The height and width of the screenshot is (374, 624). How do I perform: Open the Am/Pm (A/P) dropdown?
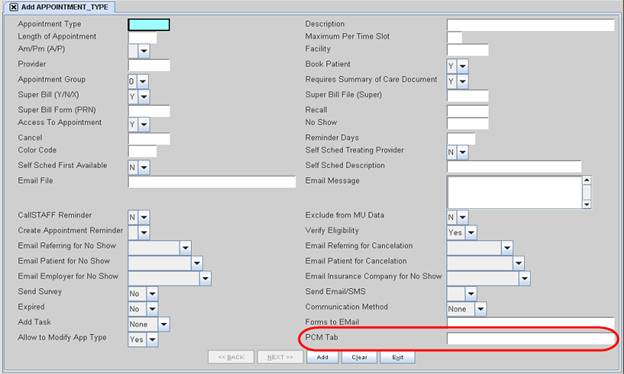(144, 51)
